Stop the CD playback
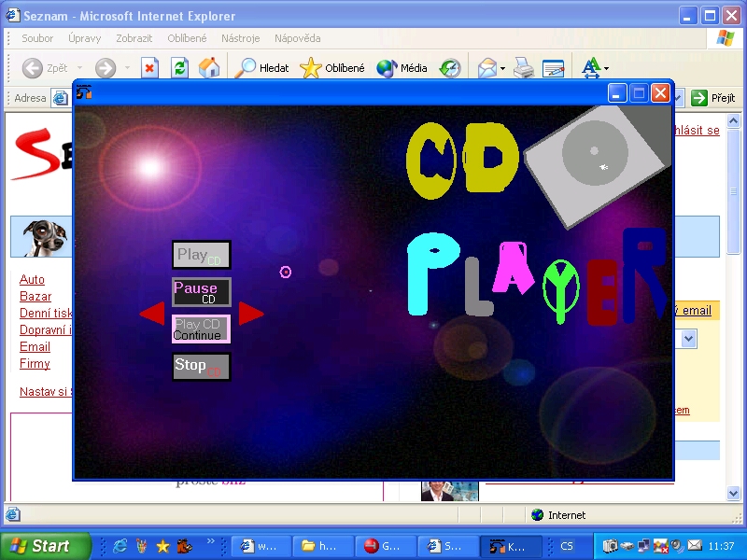The height and width of the screenshot is (560, 747). [x=201, y=366]
